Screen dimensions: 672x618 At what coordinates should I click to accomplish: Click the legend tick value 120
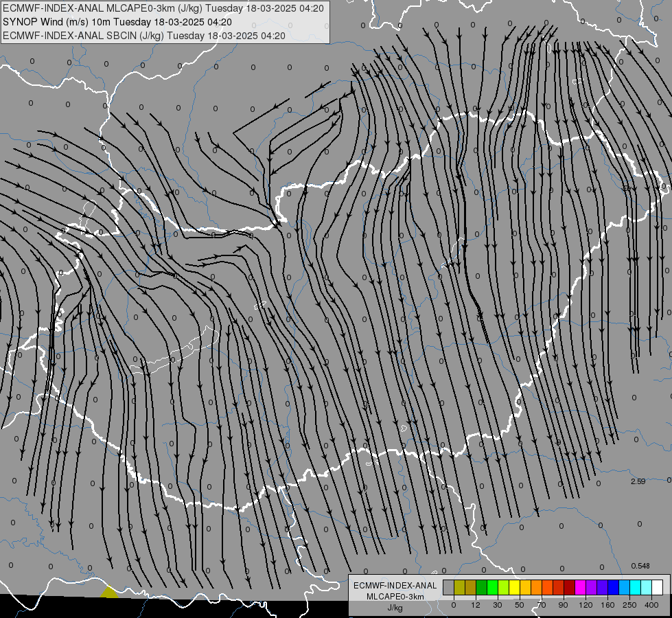click(x=586, y=605)
